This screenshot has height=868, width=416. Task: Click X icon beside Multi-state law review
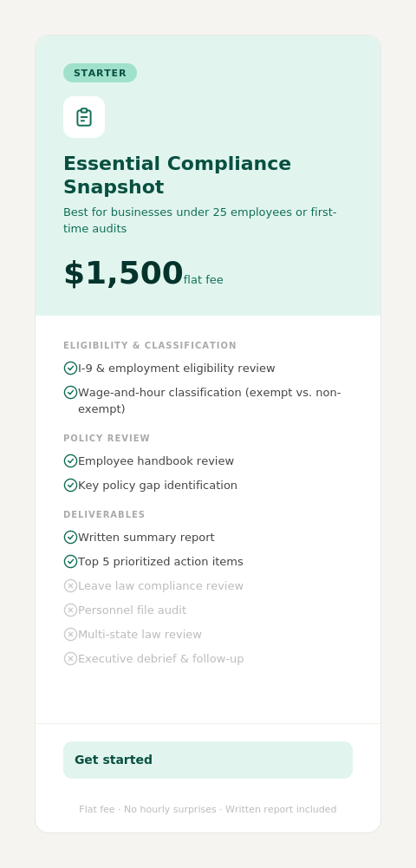point(70,635)
